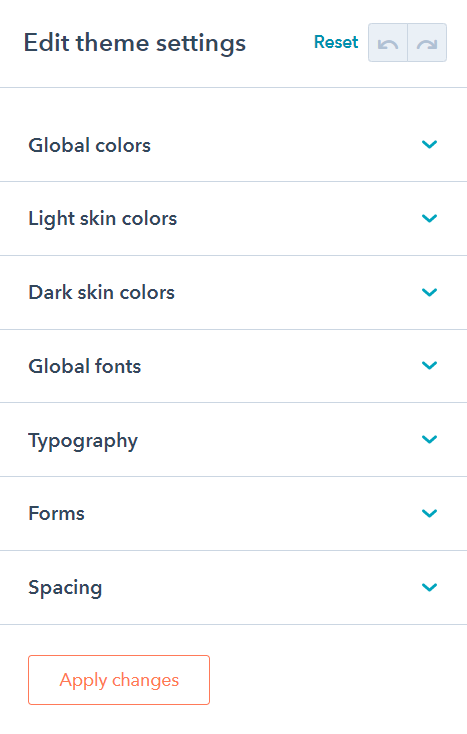Viewport: 467px width, 734px height.
Task: Click the Edit theme settings heading
Action: [x=135, y=44]
